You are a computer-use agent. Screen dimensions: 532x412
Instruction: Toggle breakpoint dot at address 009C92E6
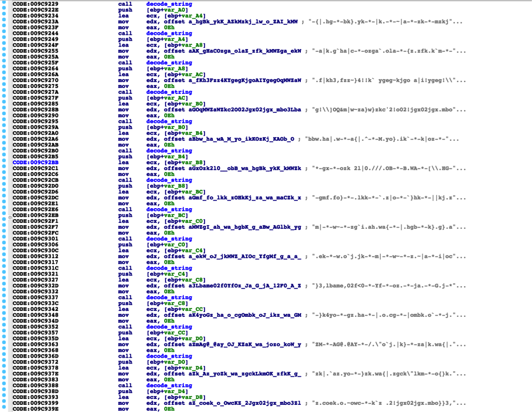click(5, 209)
